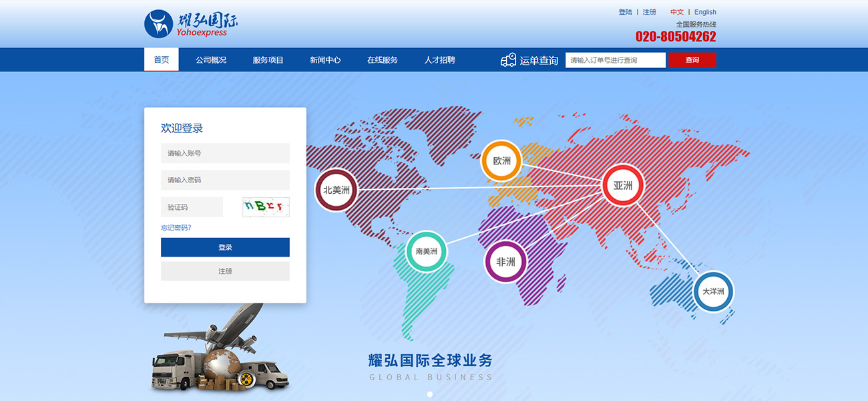Go to 服务项目 in navigation

click(x=268, y=60)
